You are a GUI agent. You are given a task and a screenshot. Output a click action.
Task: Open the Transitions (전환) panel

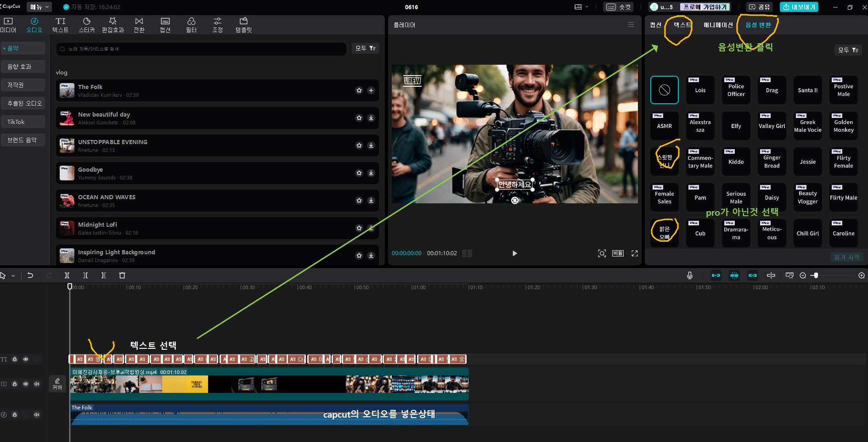[x=139, y=25]
